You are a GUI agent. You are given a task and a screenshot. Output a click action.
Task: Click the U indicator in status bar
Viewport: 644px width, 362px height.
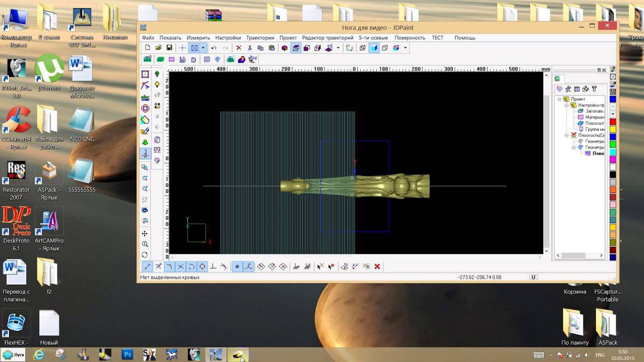533,277
